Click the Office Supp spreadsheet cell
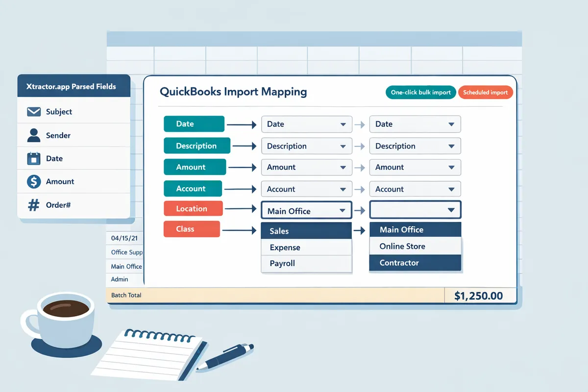 (125, 252)
